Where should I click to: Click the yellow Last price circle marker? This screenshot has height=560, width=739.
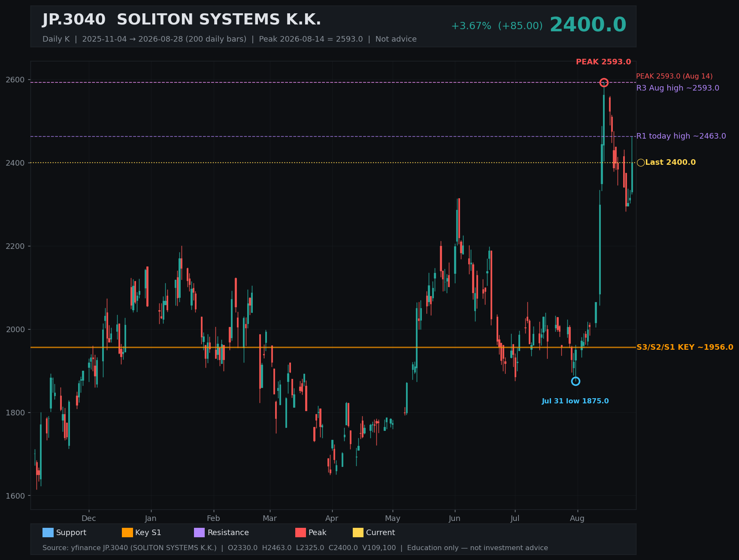pyautogui.click(x=641, y=163)
